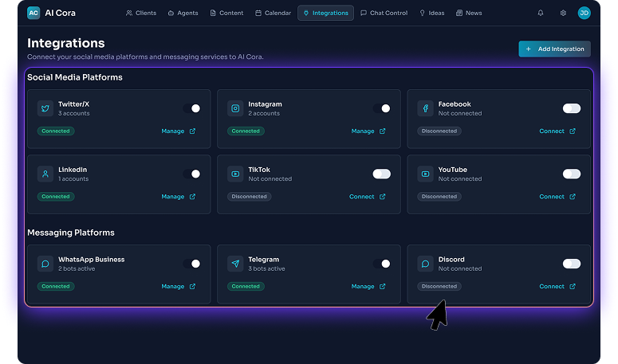Click the Discord chat bubble icon
Screen dimensions: 618x364
coord(425,264)
